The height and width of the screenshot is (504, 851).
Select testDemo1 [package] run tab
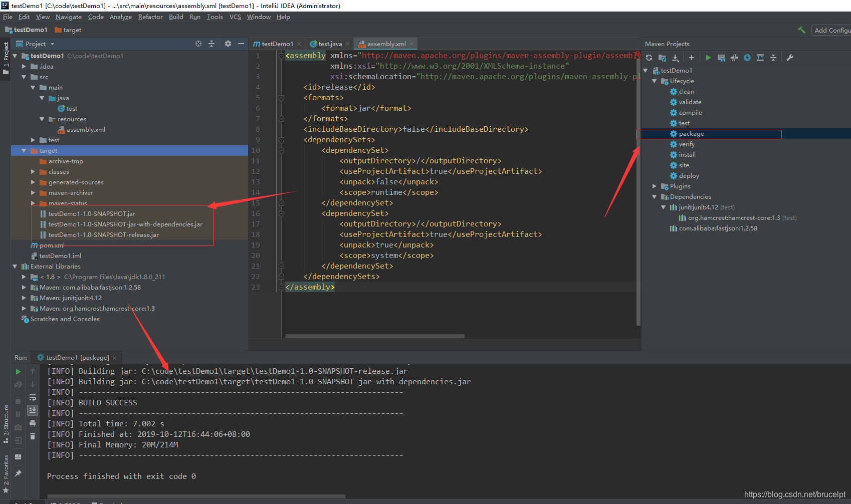[77, 358]
